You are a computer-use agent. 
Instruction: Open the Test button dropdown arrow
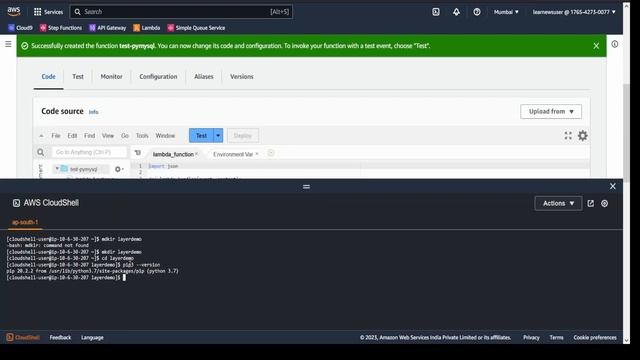[218, 136]
